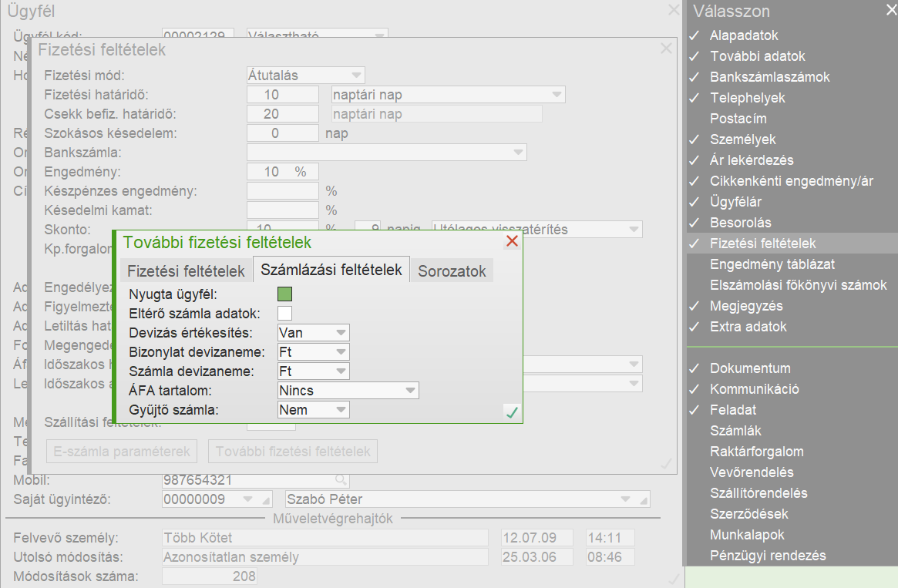898x588 pixels.
Task: Close the Fizetési feltételek window
Action: coord(666,49)
